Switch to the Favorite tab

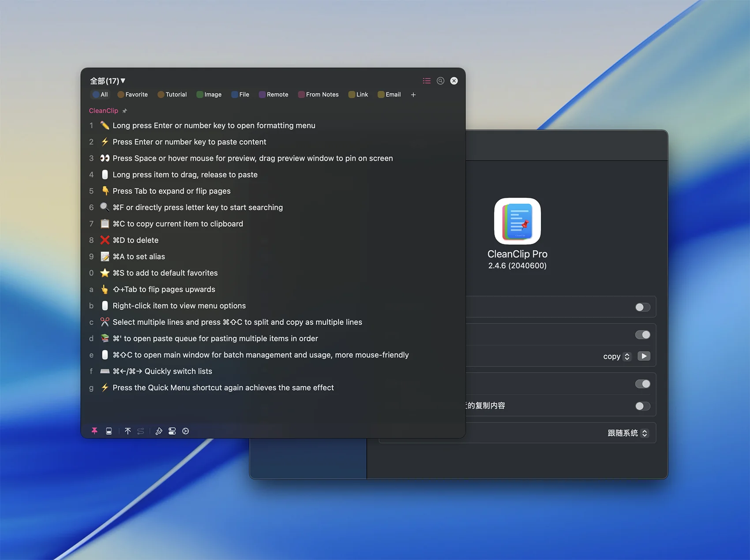click(133, 95)
